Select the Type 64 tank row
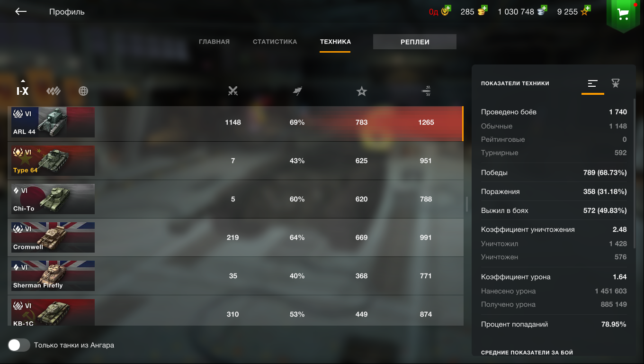The width and height of the screenshot is (644, 364). 235,161
